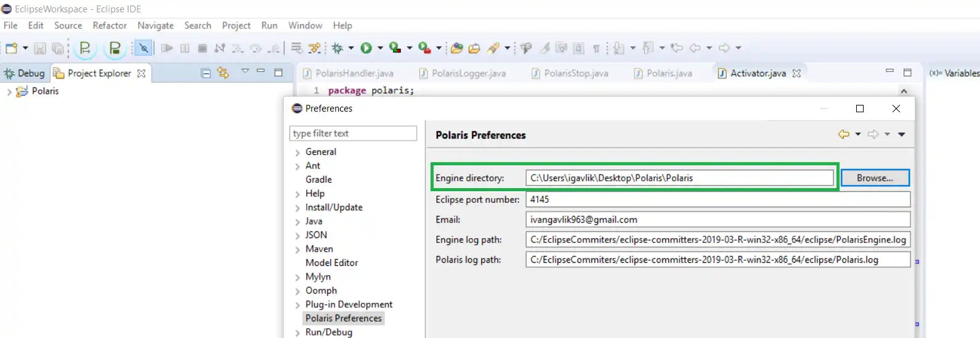The image size is (980, 338).
Task: Click the editor Forward navigation arrow
Action: [x=724, y=48]
